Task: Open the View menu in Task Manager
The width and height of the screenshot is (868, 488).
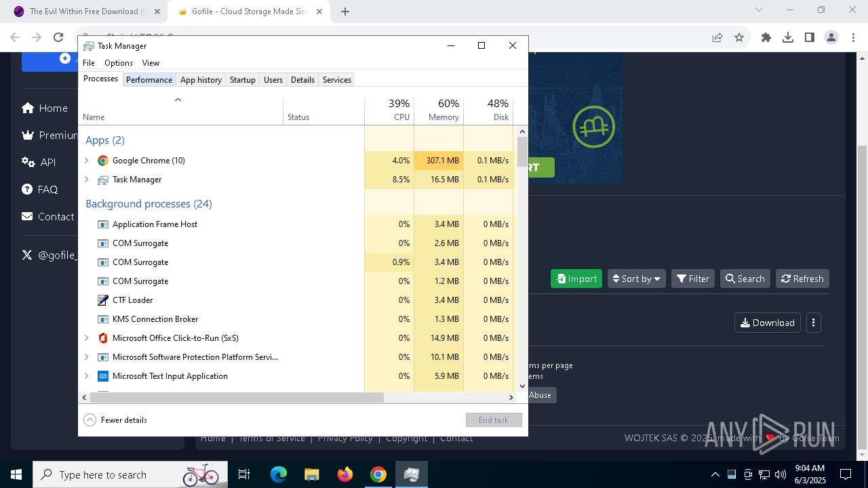Action: (x=151, y=63)
